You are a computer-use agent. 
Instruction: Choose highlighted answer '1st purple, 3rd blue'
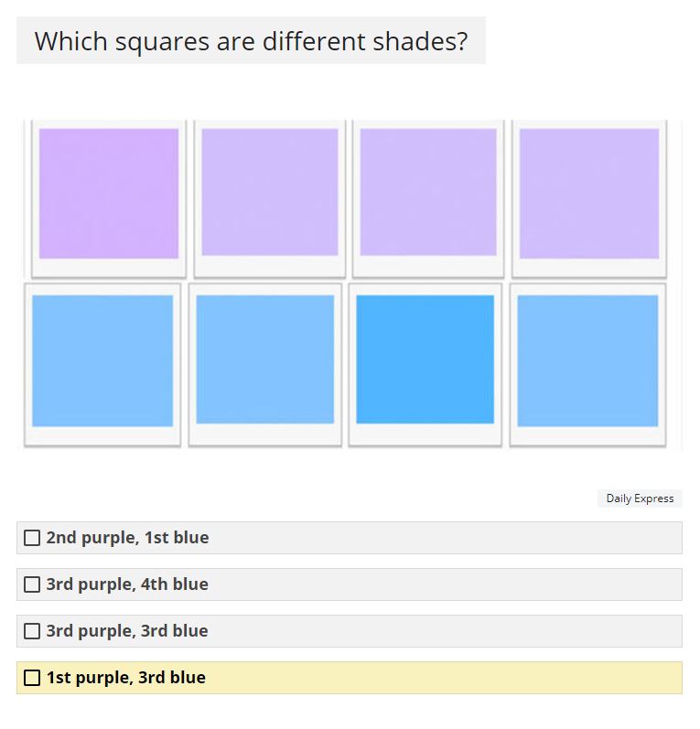[350, 678]
